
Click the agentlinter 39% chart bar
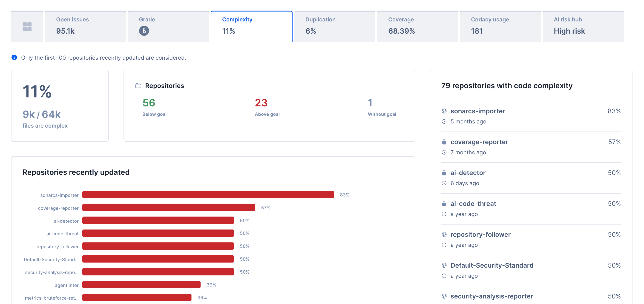click(x=141, y=284)
